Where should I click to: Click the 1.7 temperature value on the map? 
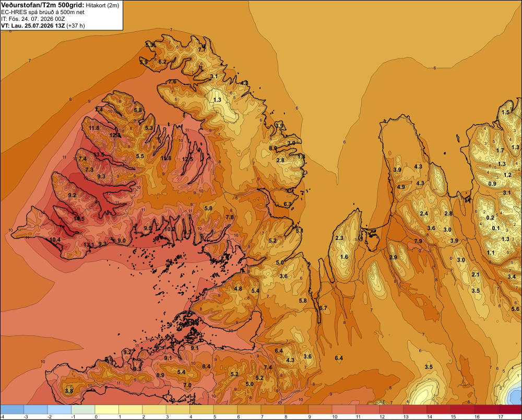pyautogui.click(x=500, y=150)
